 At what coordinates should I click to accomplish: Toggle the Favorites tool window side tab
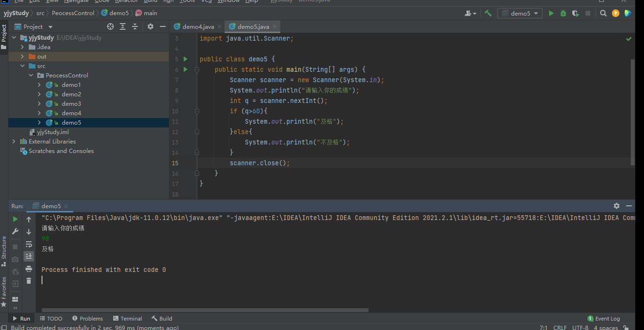point(4,292)
